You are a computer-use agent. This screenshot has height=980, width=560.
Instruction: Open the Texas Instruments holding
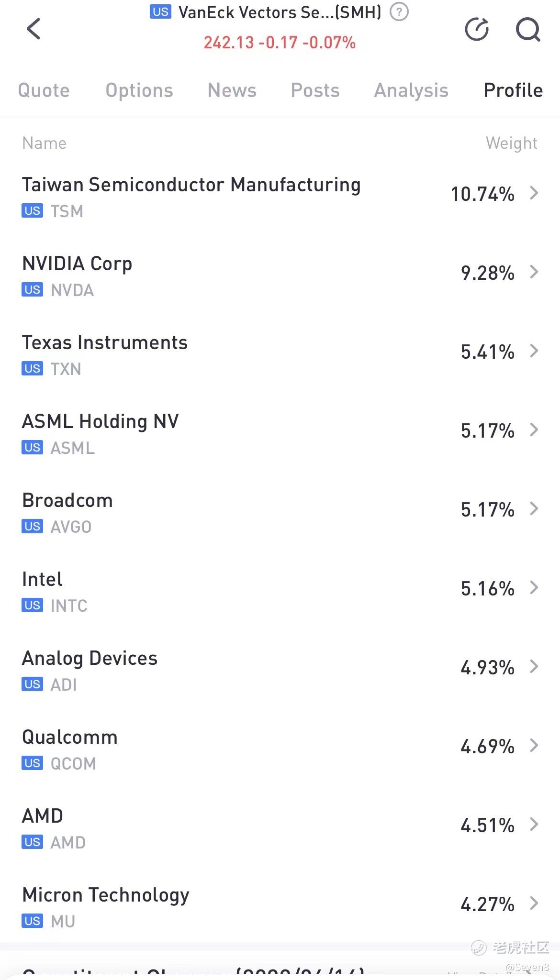280,355
